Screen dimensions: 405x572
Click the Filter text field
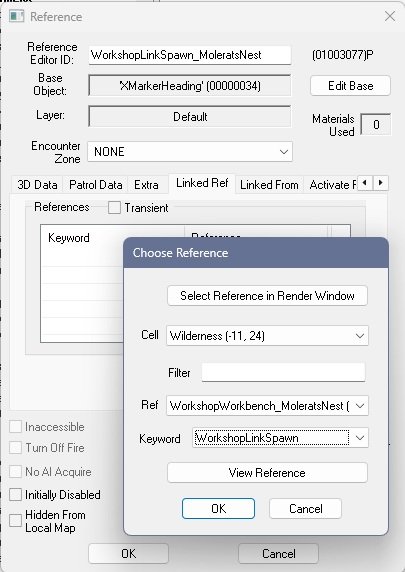(x=283, y=372)
